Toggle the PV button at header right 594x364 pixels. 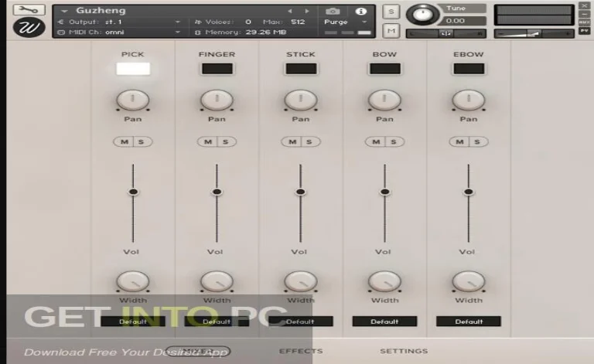pyautogui.click(x=584, y=31)
